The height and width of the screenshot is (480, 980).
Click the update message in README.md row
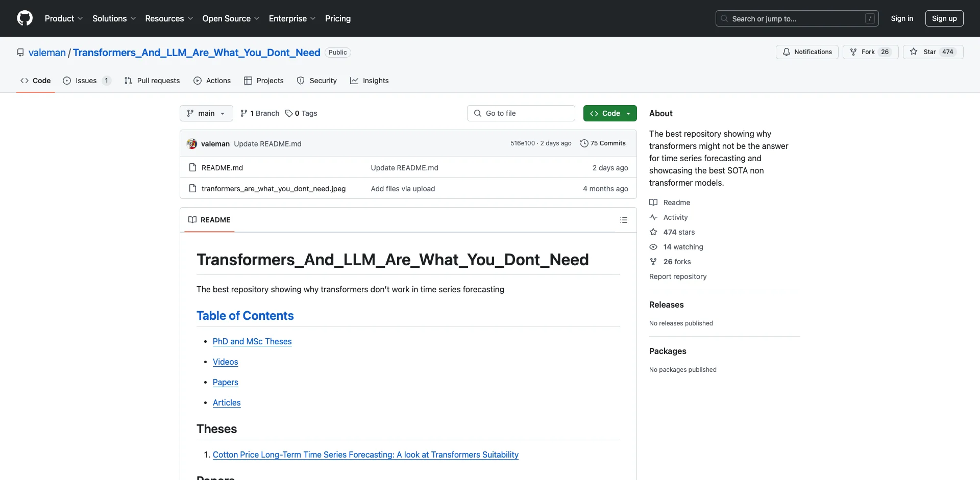404,168
